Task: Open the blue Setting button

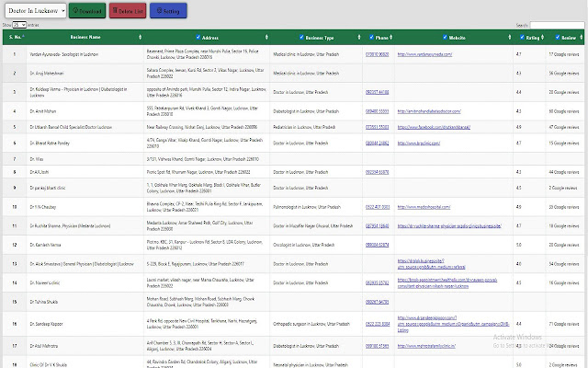Action: tap(168, 11)
